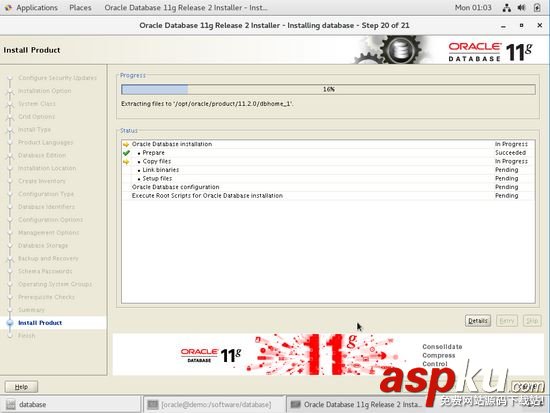Open the Places menu
This screenshot has height=413, width=550.
(x=80, y=7)
